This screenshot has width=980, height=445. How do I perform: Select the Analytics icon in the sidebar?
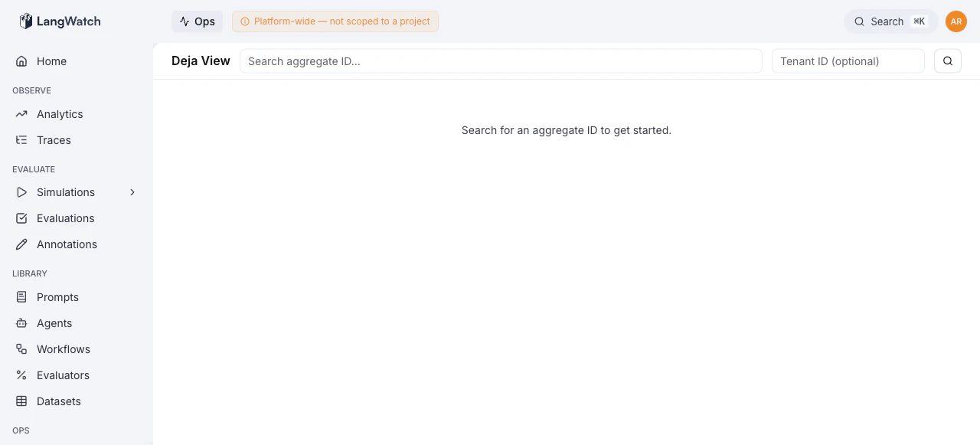pos(21,113)
